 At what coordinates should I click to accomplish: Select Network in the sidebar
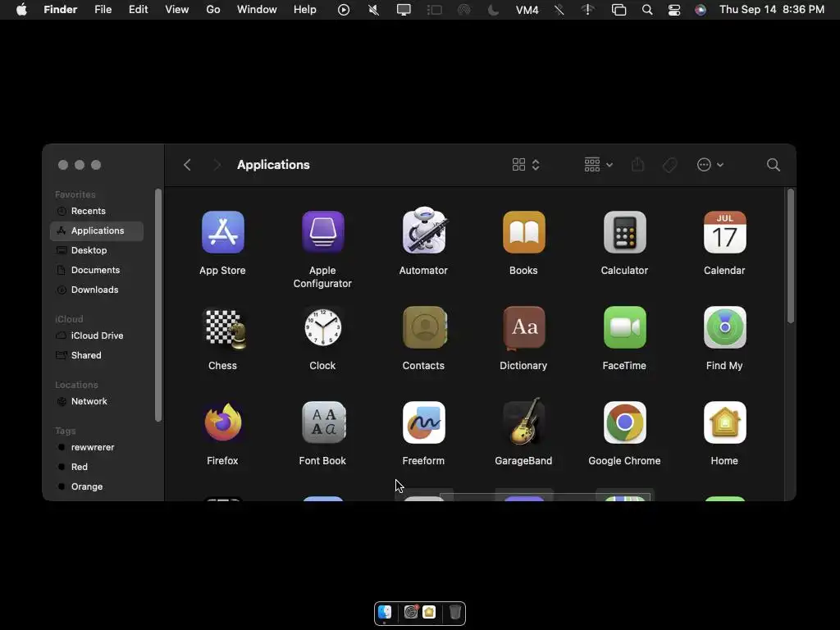click(97, 401)
